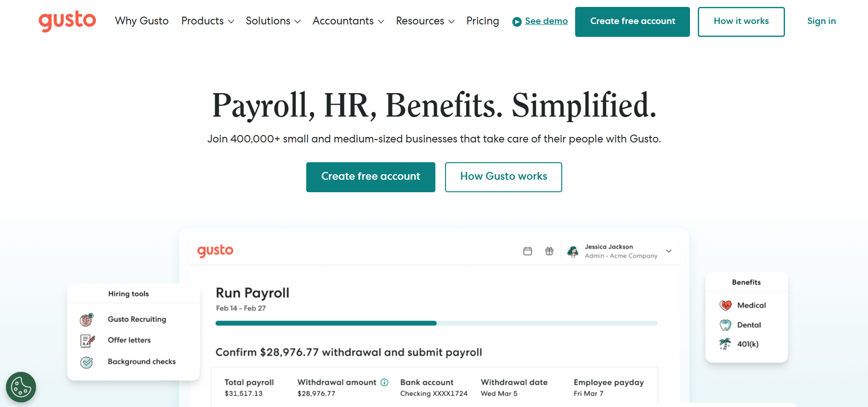Click the Offer letters document icon
The width and height of the screenshot is (868, 407).
[x=87, y=341]
